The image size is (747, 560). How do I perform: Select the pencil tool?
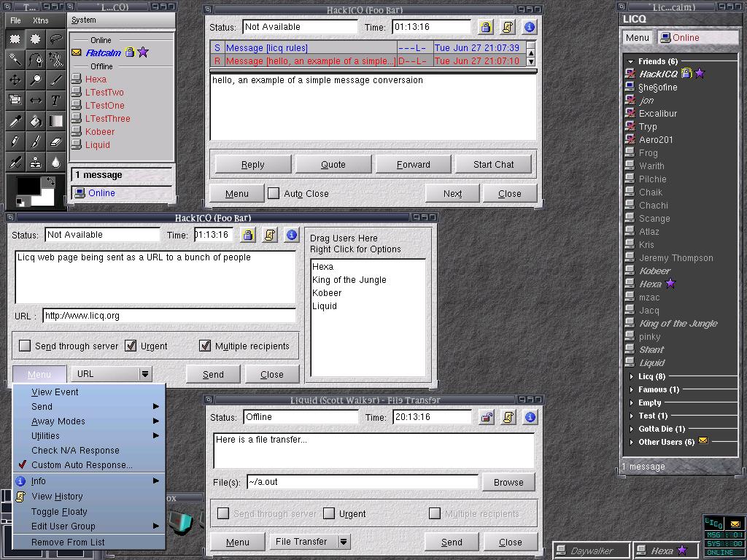(x=15, y=141)
